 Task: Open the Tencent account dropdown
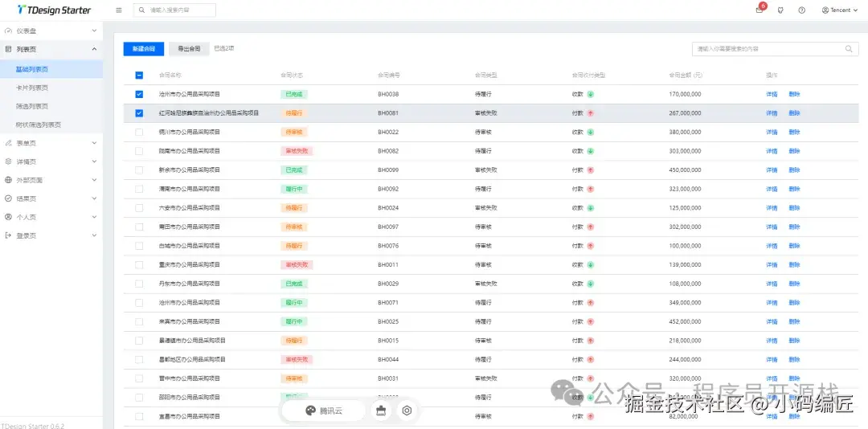coord(840,10)
